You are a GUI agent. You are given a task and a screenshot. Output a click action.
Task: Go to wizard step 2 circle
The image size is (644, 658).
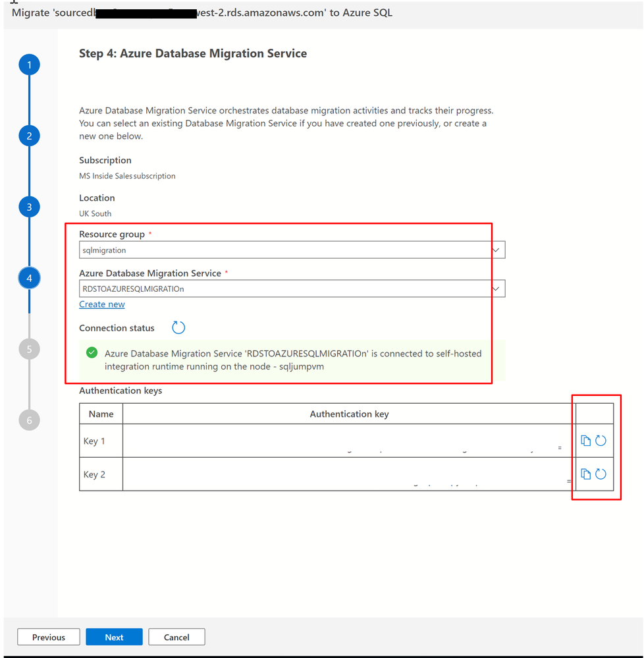coord(29,136)
